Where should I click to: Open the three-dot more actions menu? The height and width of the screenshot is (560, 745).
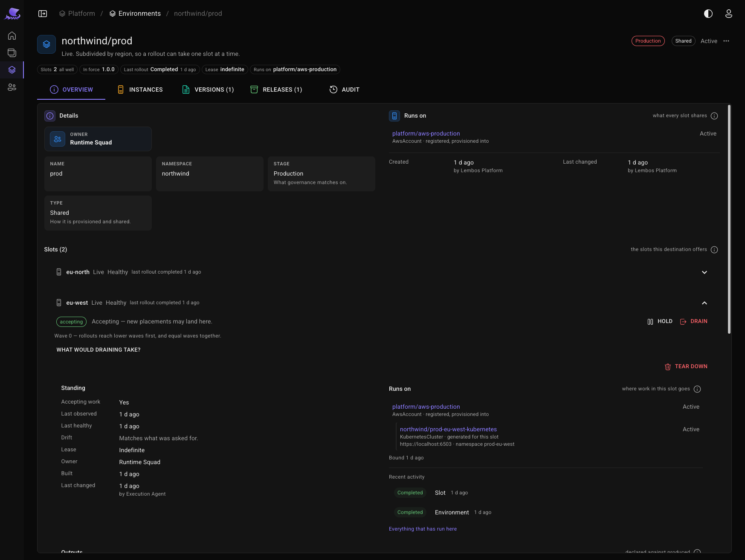(x=726, y=41)
